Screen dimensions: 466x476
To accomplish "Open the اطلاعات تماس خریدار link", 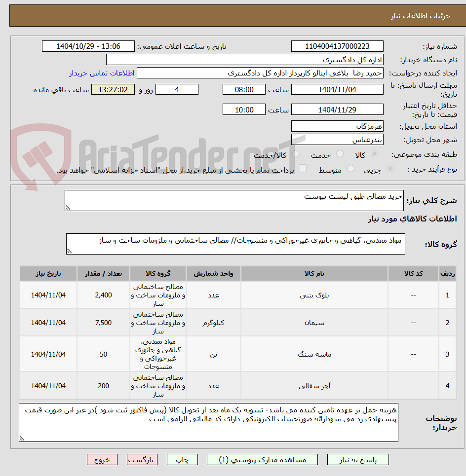I will tap(102, 73).
